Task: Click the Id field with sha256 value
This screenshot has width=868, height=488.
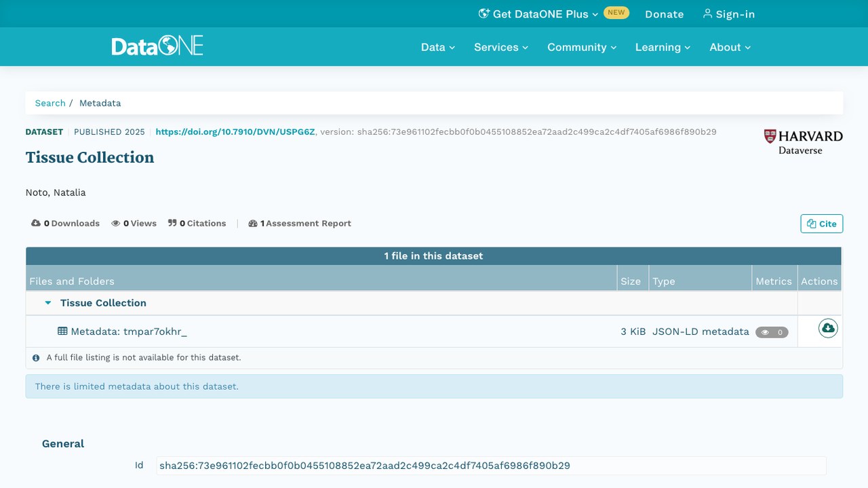Action: tap(491, 466)
